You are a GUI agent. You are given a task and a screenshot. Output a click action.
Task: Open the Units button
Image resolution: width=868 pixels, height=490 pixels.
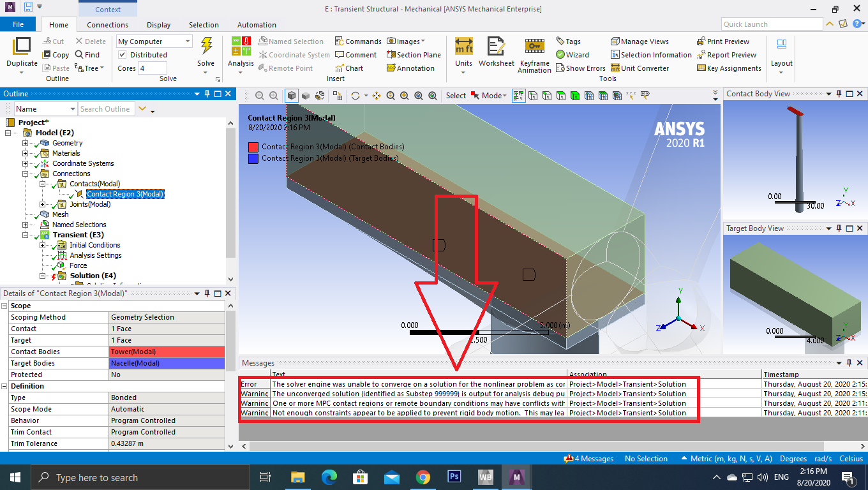[463, 52]
